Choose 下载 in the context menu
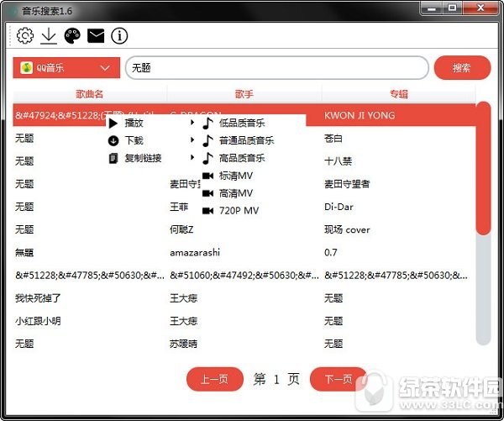 pyautogui.click(x=134, y=140)
